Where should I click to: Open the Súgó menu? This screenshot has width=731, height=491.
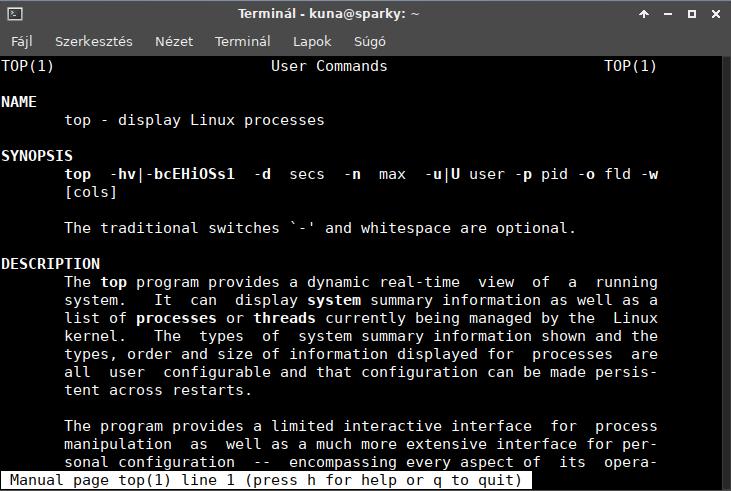370,41
